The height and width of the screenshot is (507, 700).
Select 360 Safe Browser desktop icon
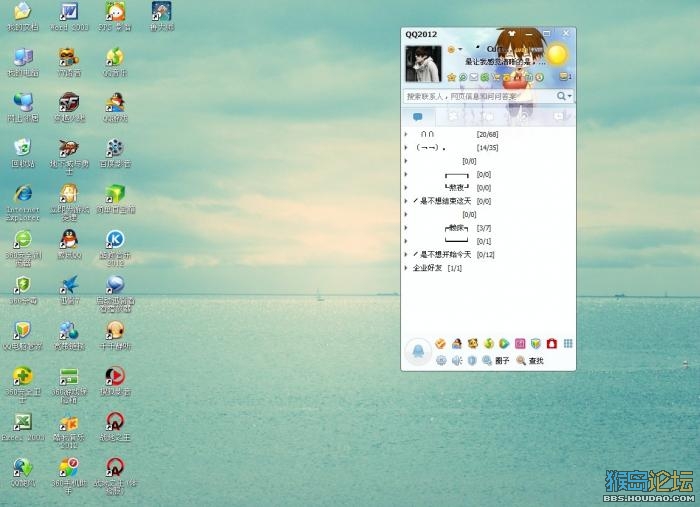click(x=23, y=248)
